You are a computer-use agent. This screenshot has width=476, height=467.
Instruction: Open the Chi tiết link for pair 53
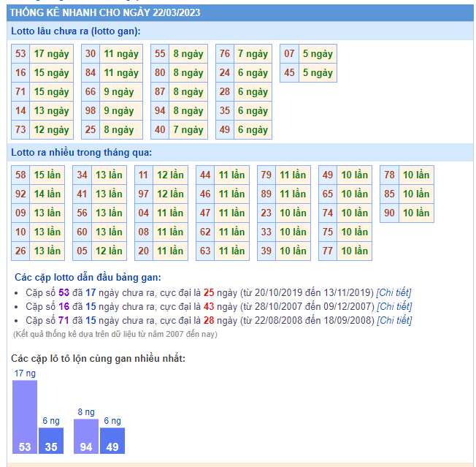tap(394, 292)
